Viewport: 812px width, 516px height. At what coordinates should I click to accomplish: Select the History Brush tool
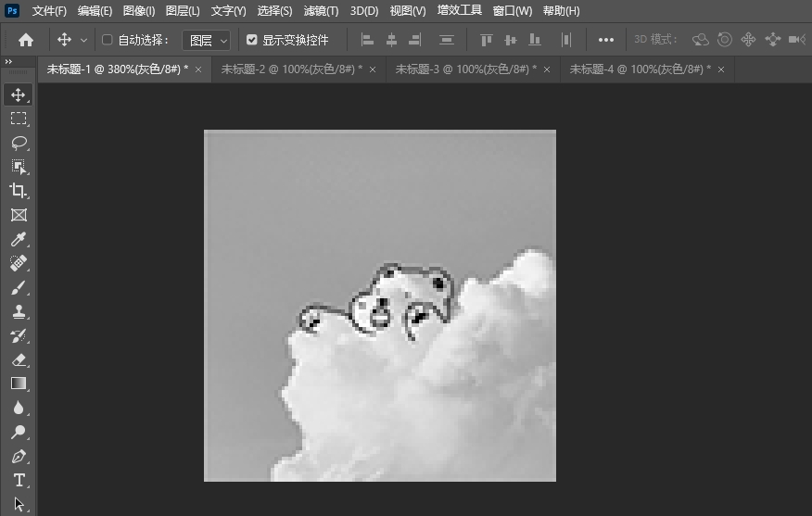19,335
